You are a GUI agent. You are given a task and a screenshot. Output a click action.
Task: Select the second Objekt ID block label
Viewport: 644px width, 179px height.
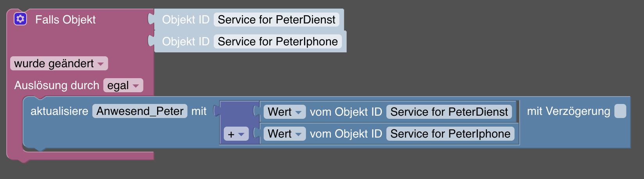186,41
